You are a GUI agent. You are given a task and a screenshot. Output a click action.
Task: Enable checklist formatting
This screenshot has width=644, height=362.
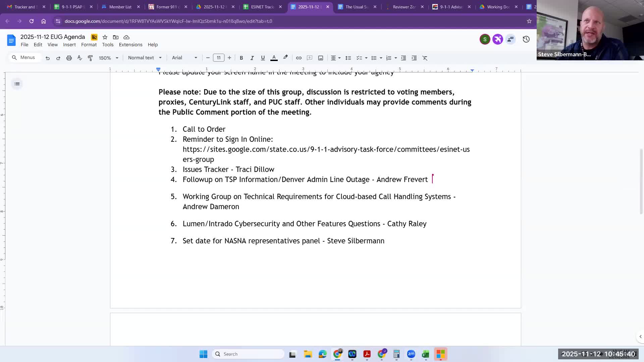pyautogui.click(x=359, y=58)
